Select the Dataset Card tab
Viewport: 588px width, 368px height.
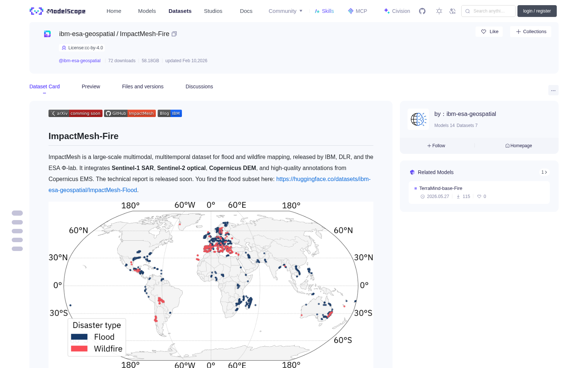click(44, 86)
